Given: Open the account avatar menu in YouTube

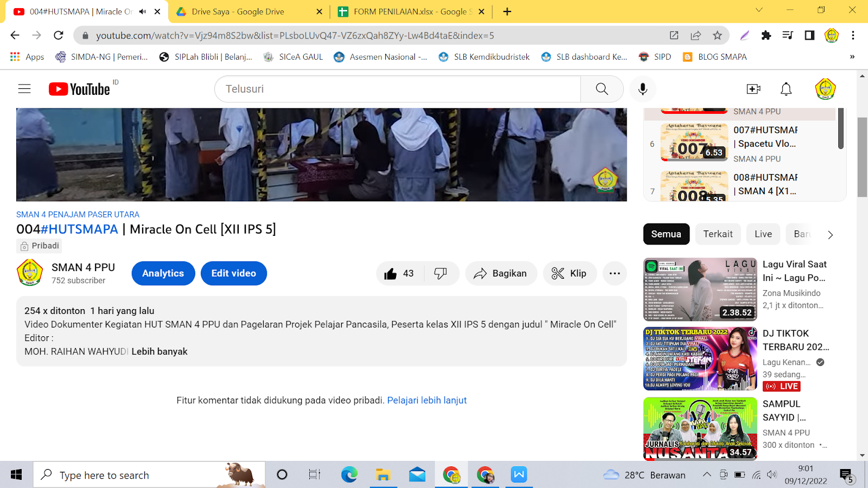Looking at the screenshot, I should (x=825, y=89).
